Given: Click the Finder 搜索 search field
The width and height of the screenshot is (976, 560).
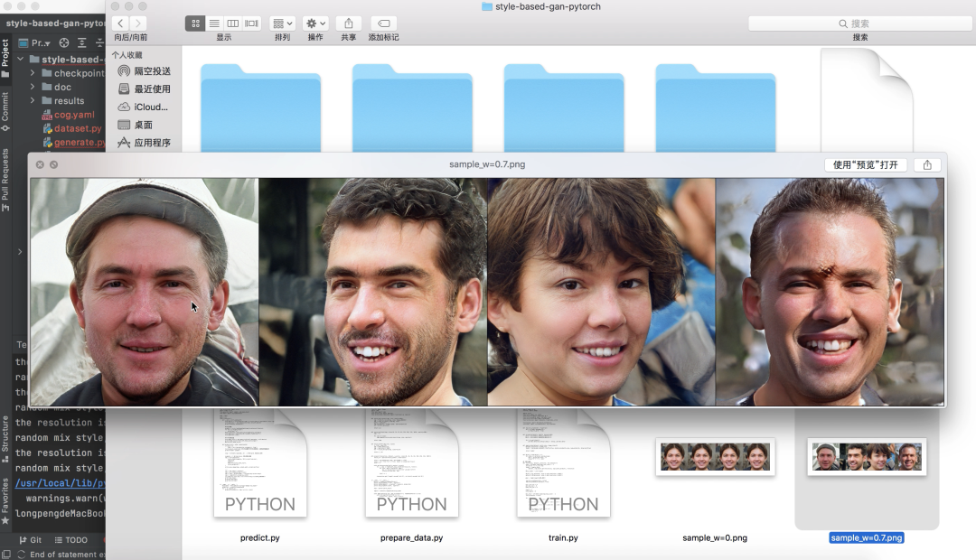Looking at the screenshot, I should click(x=859, y=23).
